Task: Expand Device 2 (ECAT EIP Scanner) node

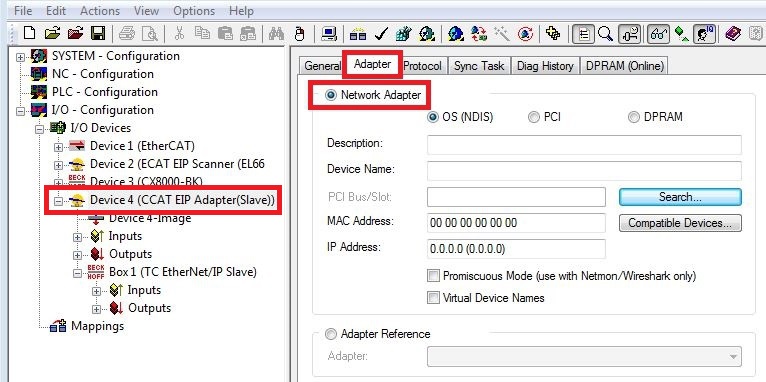Action: (x=59, y=165)
